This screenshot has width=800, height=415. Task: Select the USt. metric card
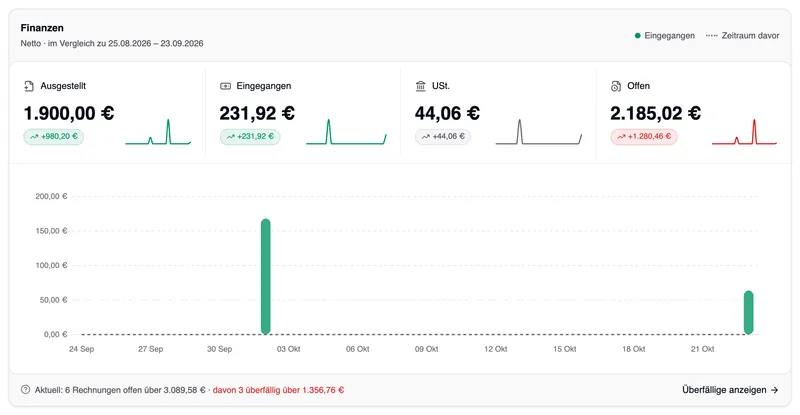click(498, 112)
